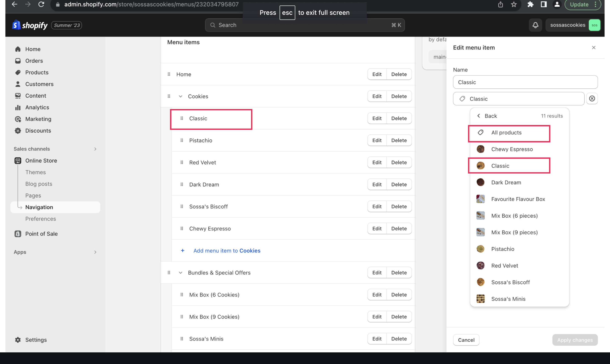Viewport: 610px width, 364px height.
Task: Open Preferences under Online Store
Action: pyautogui.click(x=40, y=219)
